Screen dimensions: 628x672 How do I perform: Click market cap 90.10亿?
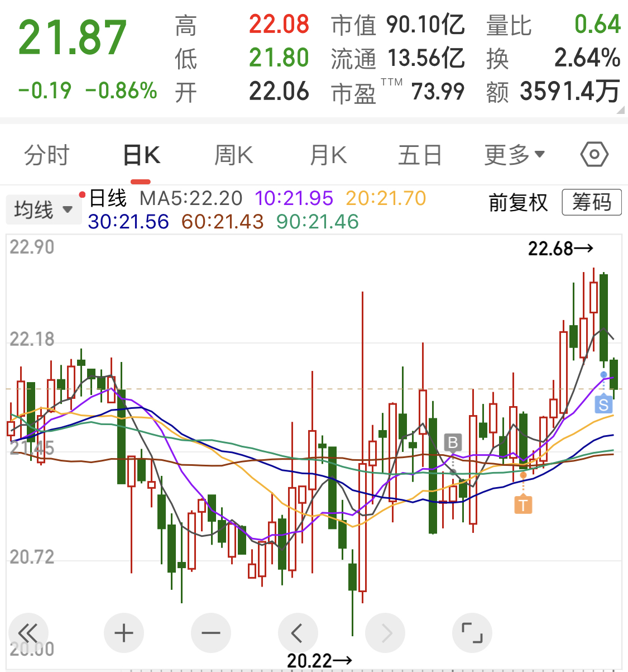tap(425, 25)
